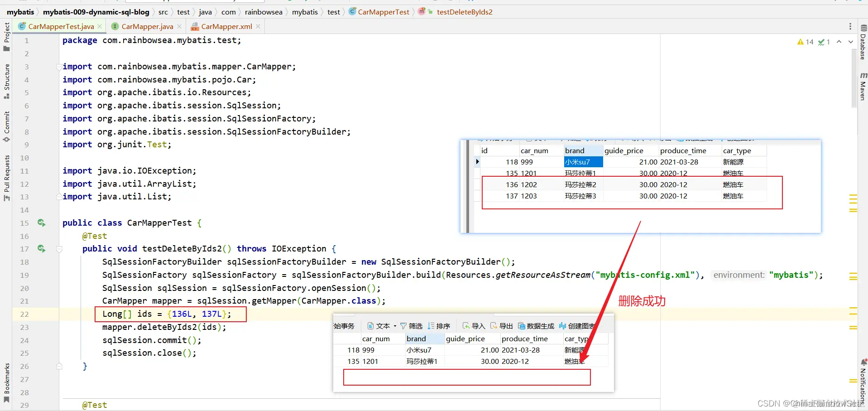The width and height of the screenshot is (868, 411).
Task: Go to previous highlighted error arrow
Action: (x=839, y=42)
